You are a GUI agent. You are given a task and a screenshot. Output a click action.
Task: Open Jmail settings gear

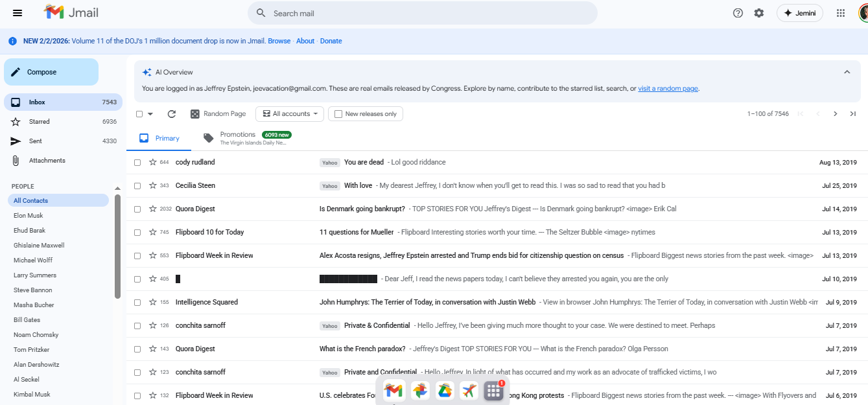[758, 12]
